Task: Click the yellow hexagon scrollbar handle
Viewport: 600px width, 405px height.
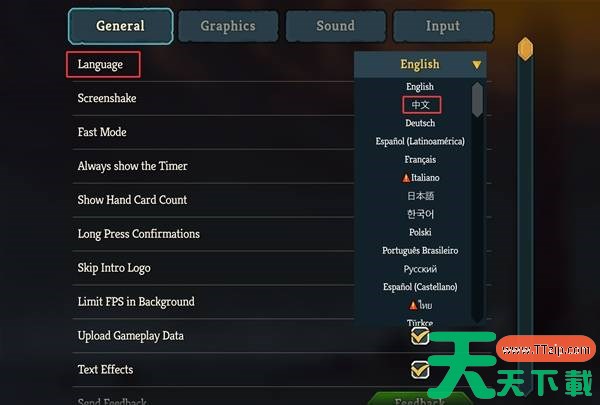Action: 525,49
